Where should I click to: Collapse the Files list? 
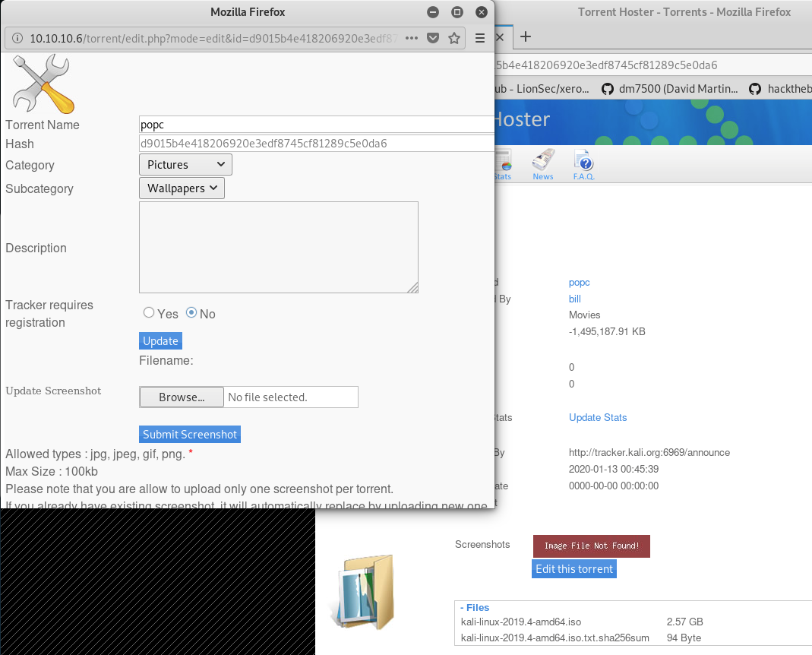click(475, 607)
